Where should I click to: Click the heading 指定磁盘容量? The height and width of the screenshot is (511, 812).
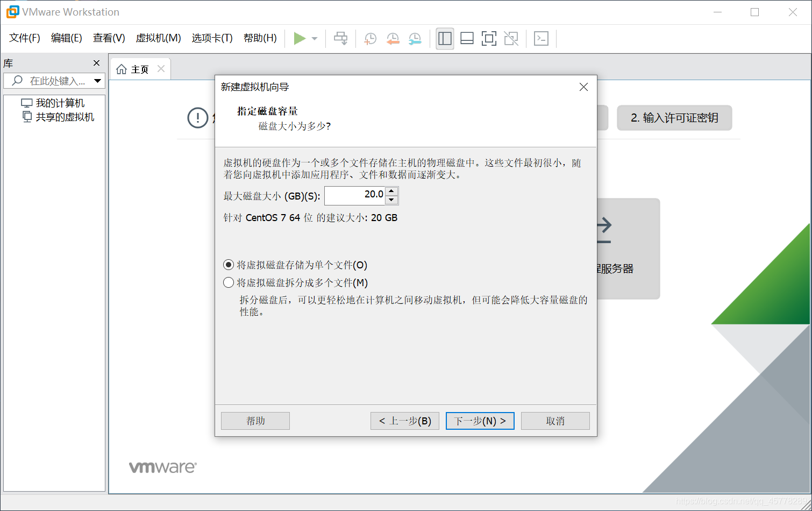point(267,111)
